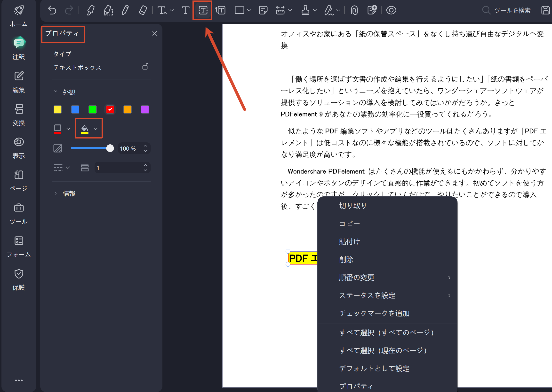Pick the purple color swatch
552x392 pixels.
tap(145, 109)
